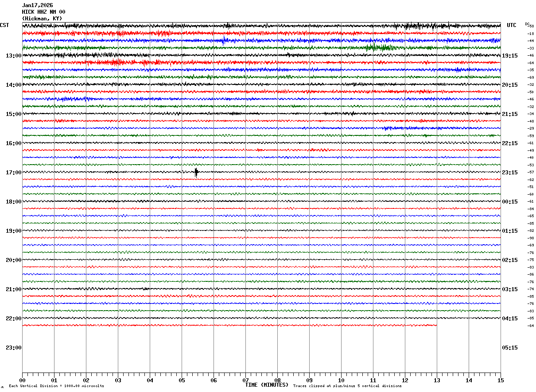Select the 18:00 CST hour label
Screen dimensions: 536x392
click(13, 202)
